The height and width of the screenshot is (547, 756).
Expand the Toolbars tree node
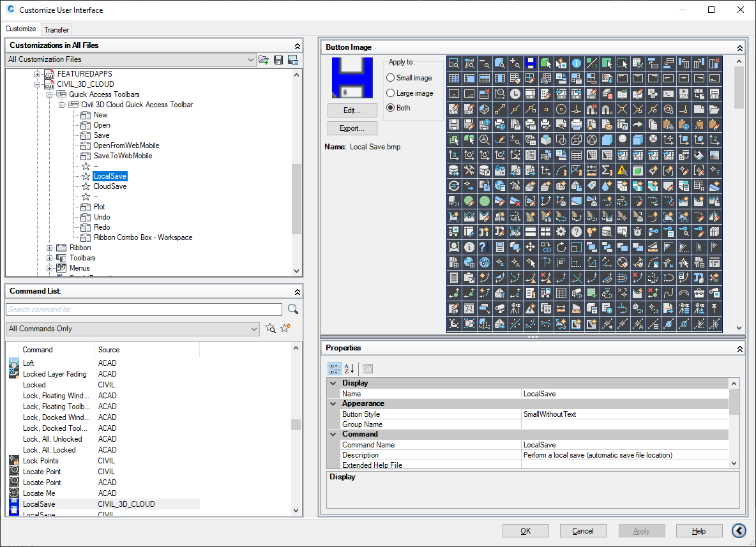[x=49, y=259]
